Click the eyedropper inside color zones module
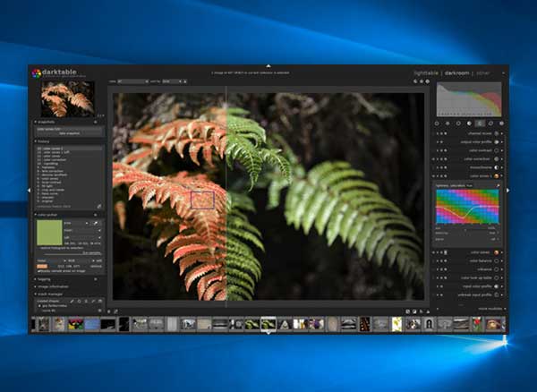 498,185
